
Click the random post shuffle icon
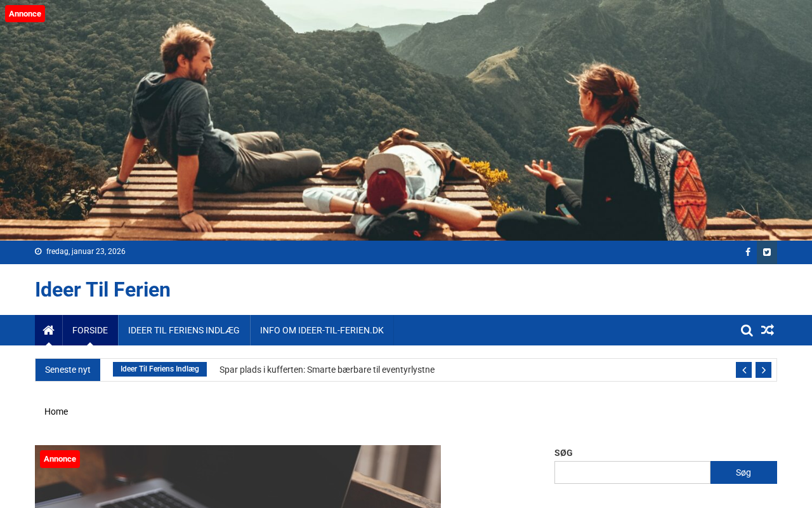pyautogui.click(x=768, y=330)
